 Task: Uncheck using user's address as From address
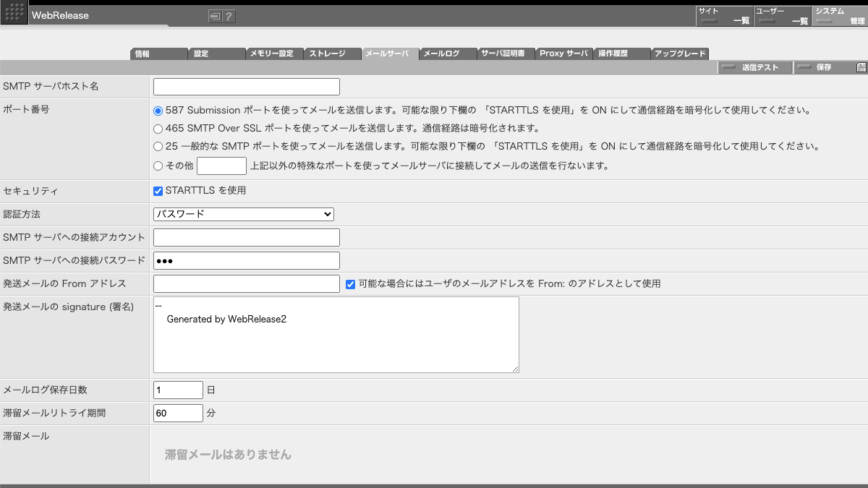coord(351,283)
